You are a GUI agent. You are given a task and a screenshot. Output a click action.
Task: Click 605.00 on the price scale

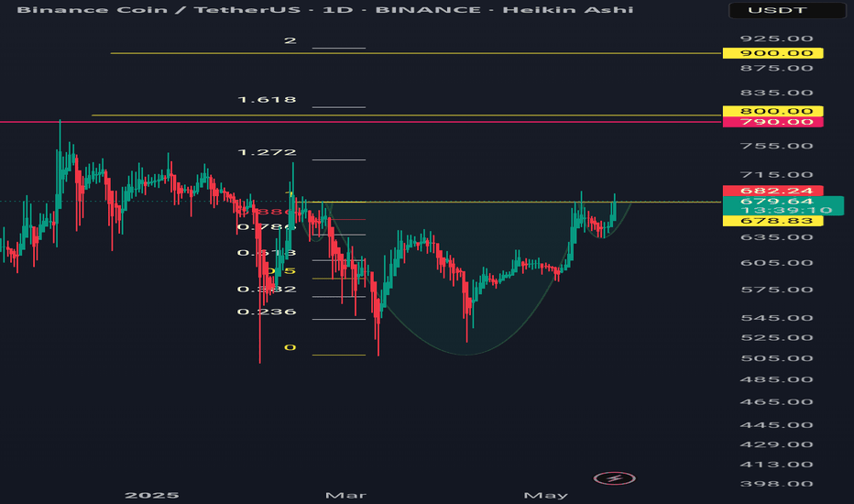pos(777,263)
